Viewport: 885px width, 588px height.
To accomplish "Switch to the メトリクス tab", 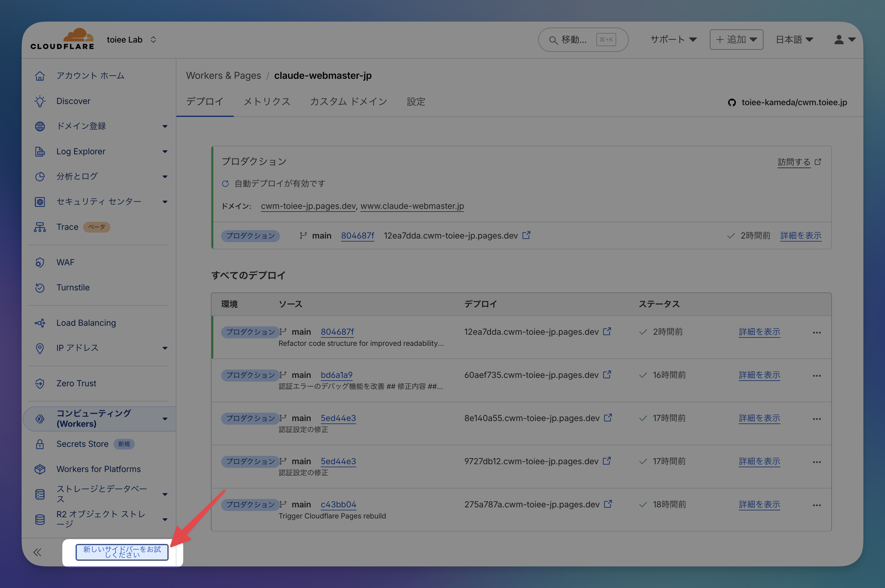I will tap(267, 102).
